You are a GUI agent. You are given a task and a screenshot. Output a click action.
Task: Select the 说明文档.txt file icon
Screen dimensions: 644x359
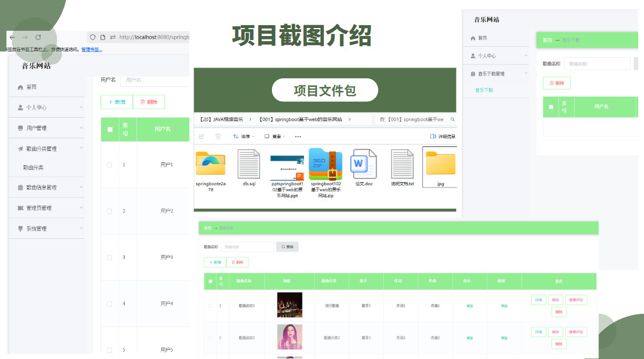(402, 164)
